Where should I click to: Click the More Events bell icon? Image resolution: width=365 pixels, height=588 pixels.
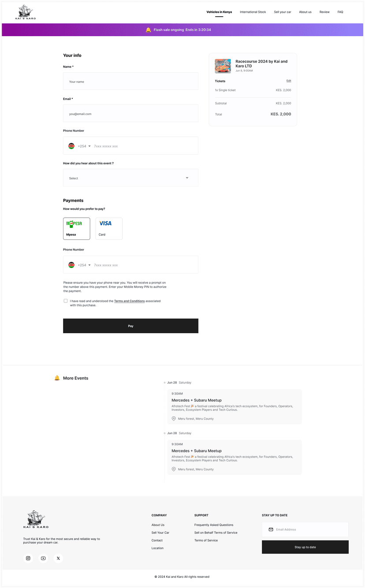[57, 378]
